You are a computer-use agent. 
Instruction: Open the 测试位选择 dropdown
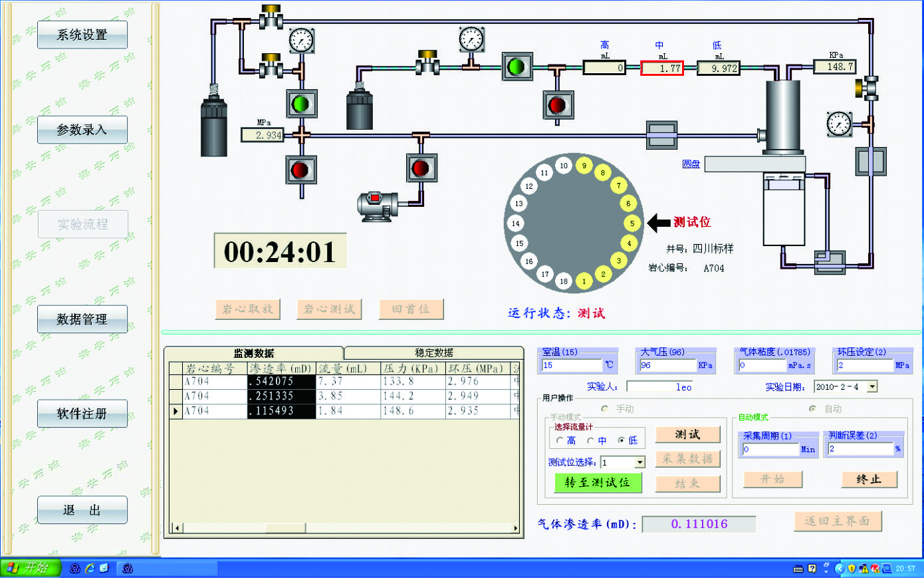pos(639,462)
